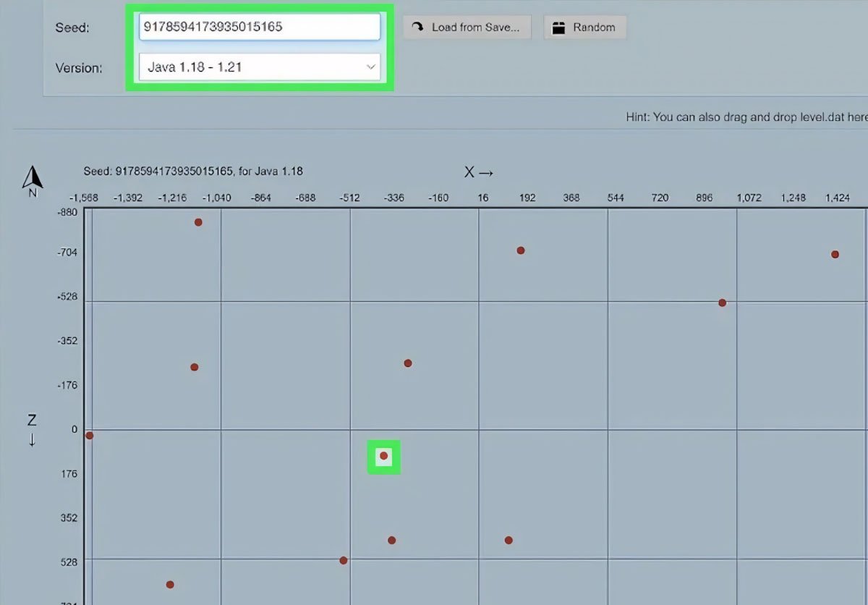
Task: Click the X-axis label '720'
Action: pyautogui.click(x=660, y=198)
